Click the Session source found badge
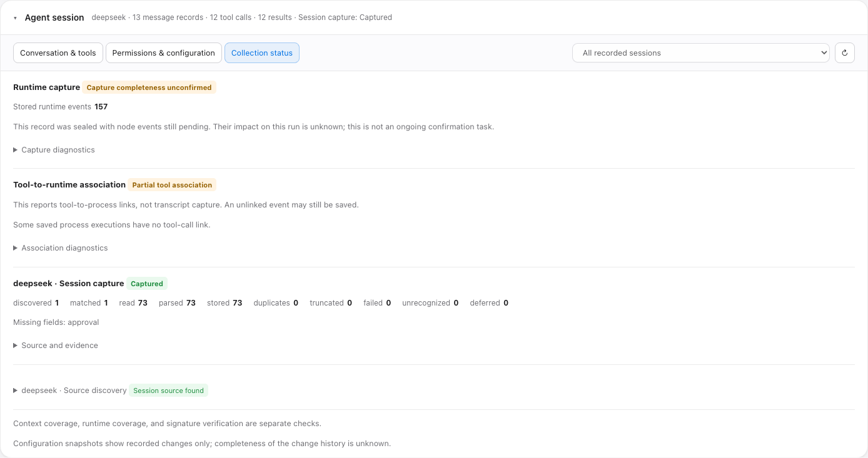This screenshot has height=458, width=868. 169,391
